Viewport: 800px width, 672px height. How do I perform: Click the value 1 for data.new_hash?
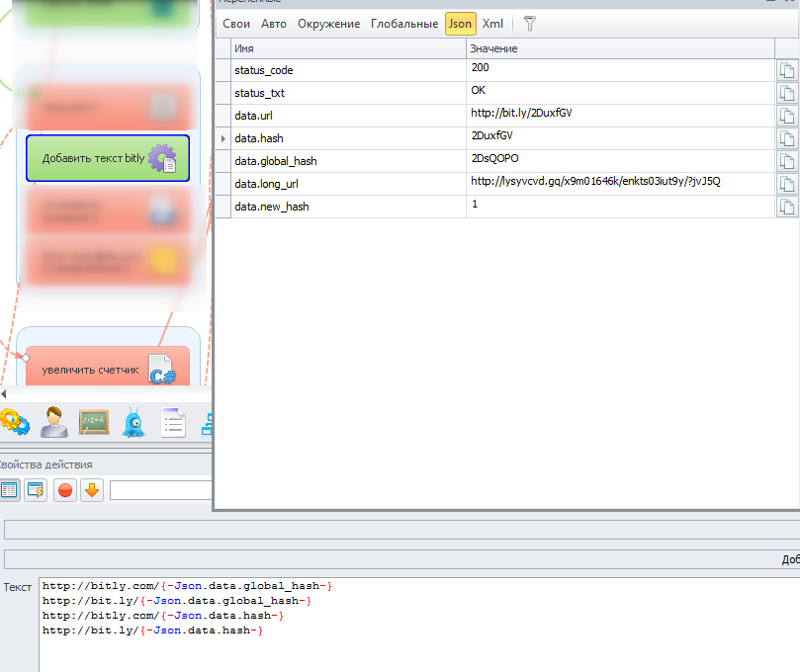point(475,204)
